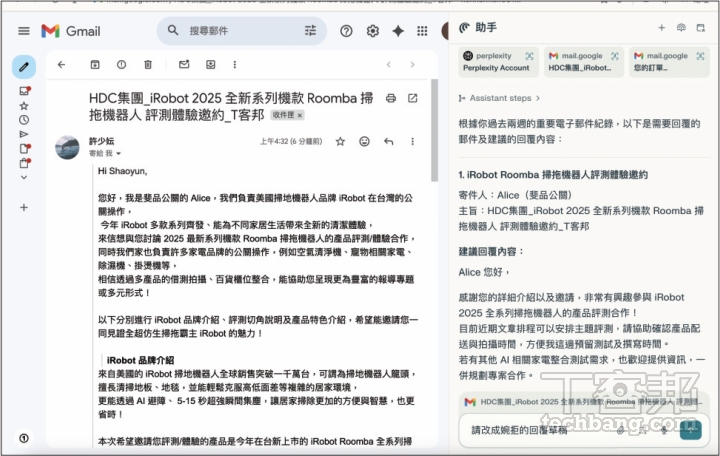
Task: Open the Gmail main menu hamburger
Action: pyautogui.click(x=24, y=31)
